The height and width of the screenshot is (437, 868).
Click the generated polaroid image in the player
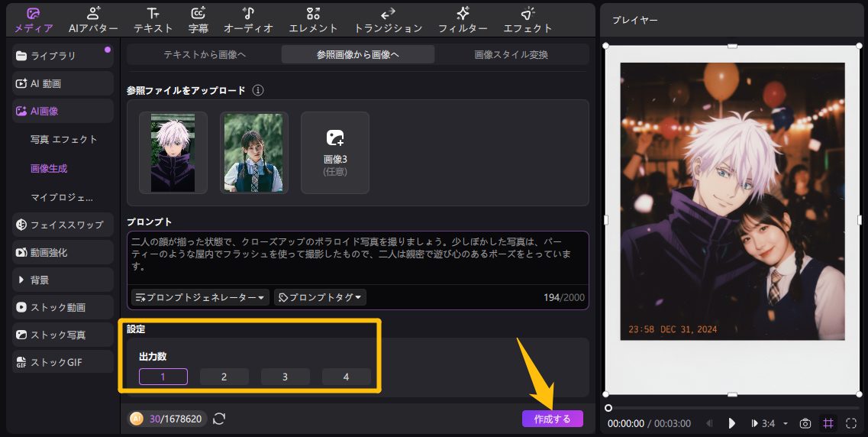pos(732,220)
